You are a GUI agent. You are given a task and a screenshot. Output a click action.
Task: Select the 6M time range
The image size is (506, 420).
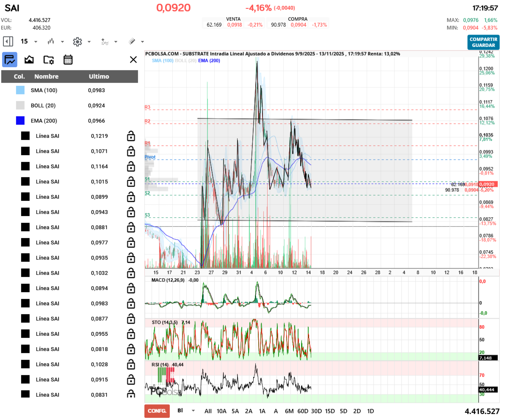click(x=289, y=411)
